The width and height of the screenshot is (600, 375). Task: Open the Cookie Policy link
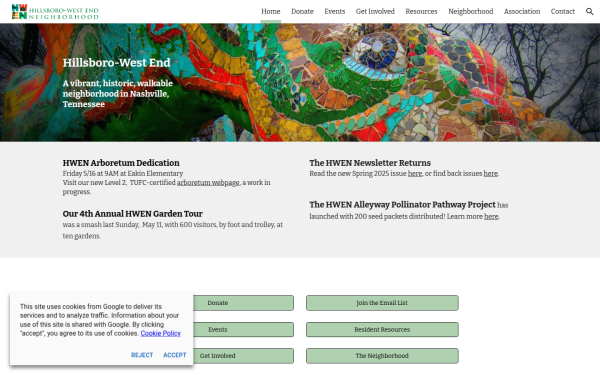click(x=161, y=333)
